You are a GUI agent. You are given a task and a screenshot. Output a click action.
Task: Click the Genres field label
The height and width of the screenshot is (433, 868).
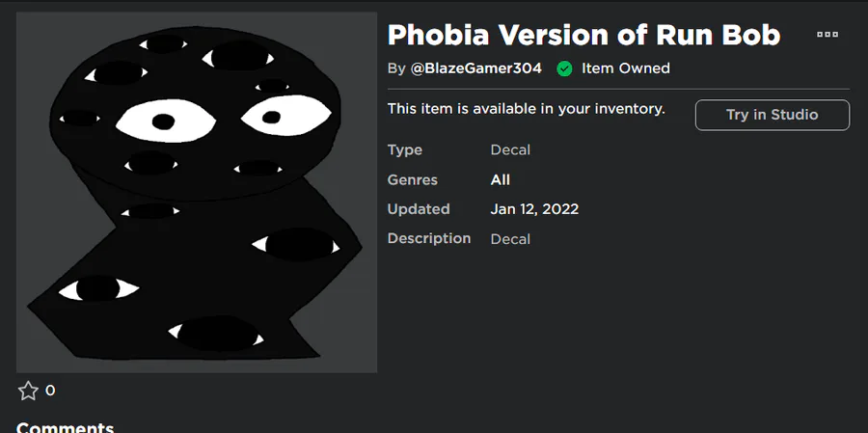413,179
